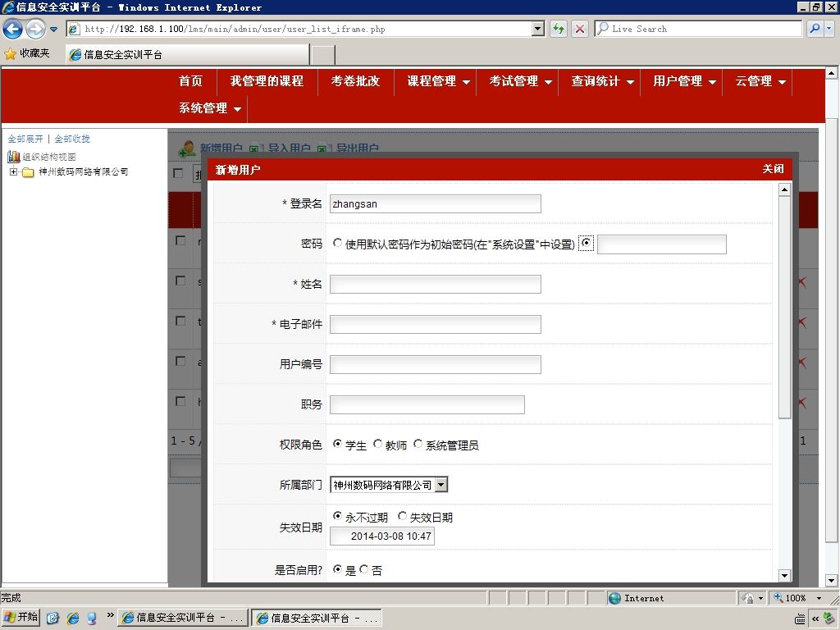Image resolution: width=840 pixels, height=630 pixels.
Task: Click the 电子邮件 input field
Action: (435, 325)
